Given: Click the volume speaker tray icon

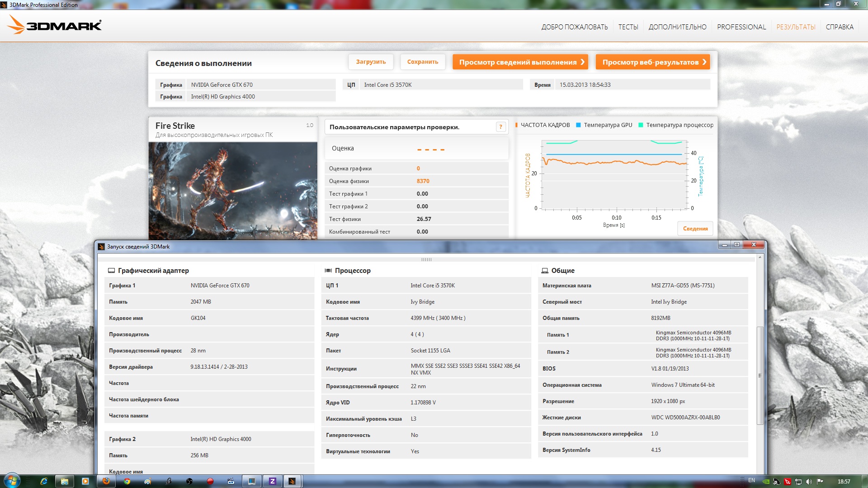Looking at the screenshot, I should 809,482.
